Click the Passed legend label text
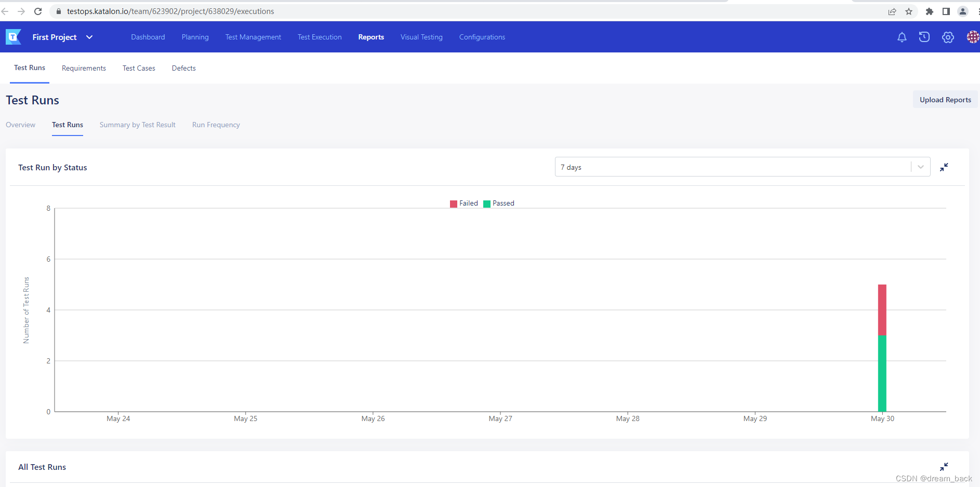980x487 pixels. [x=504, y=203]
